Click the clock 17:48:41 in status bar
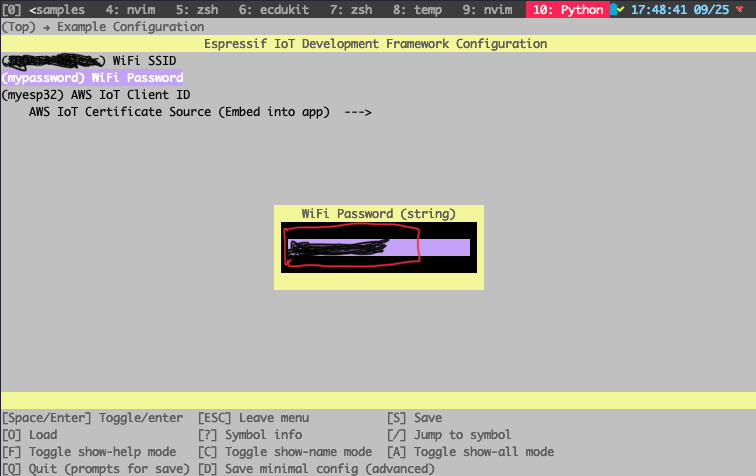 click(x=659, y=10)
